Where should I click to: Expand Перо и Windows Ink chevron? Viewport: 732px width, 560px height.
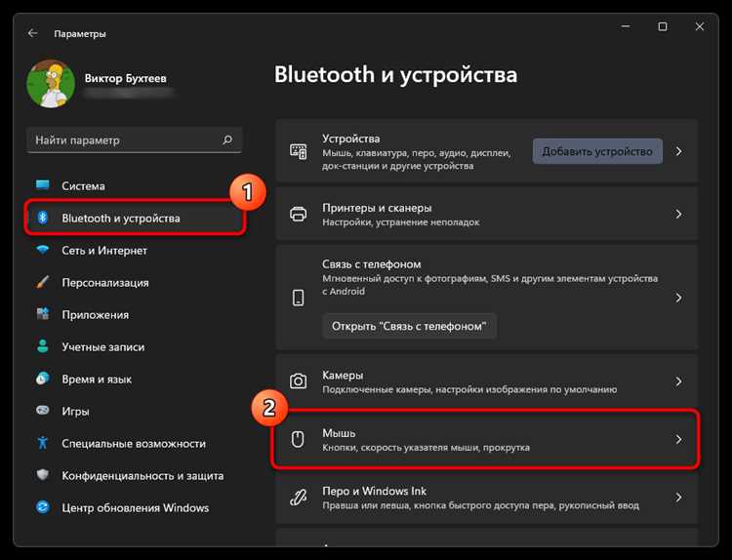(678, 498)
